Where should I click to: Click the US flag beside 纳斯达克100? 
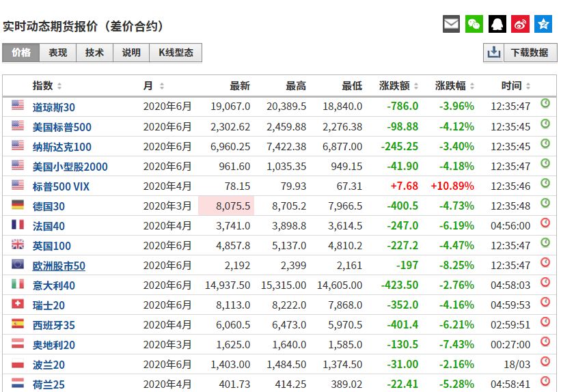point(18,145)
